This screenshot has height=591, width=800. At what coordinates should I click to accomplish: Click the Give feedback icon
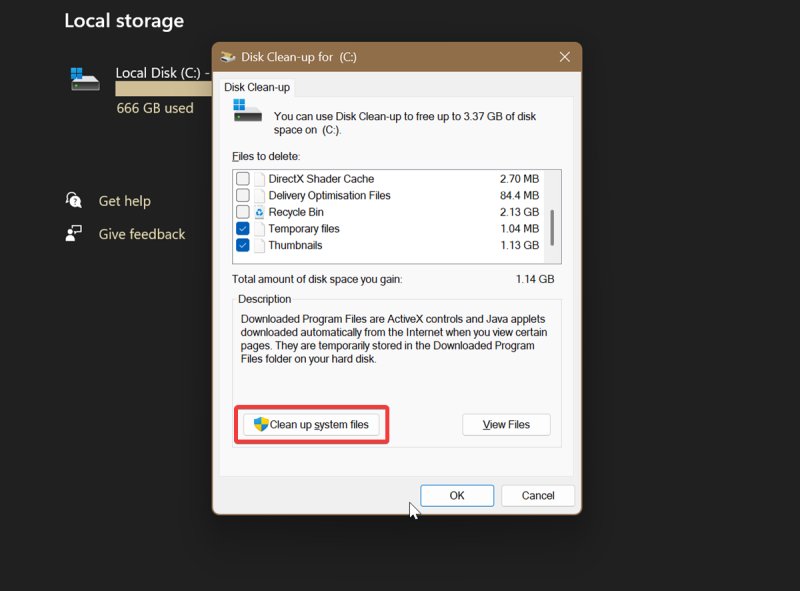74,234
